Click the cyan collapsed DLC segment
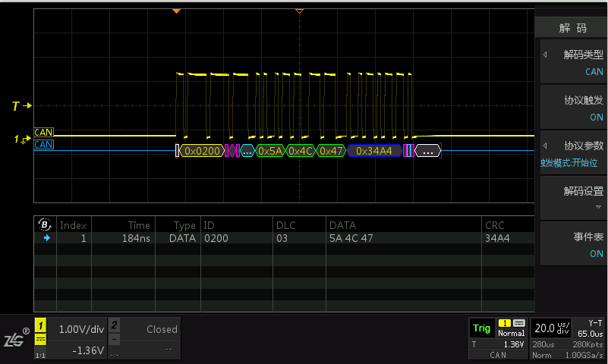 (247, 151)
